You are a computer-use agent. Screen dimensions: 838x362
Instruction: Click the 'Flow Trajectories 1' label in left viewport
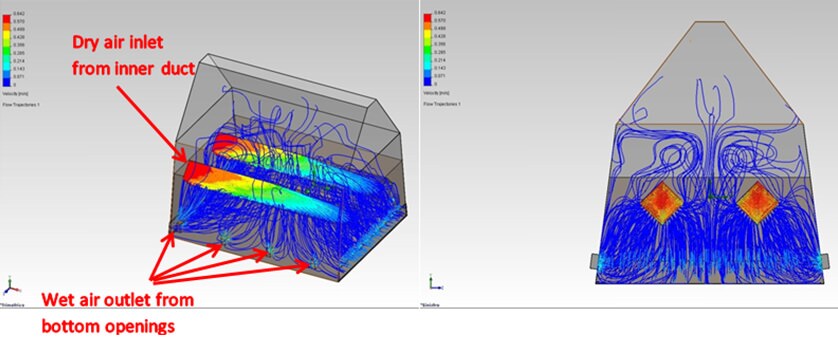coord(21,104)
